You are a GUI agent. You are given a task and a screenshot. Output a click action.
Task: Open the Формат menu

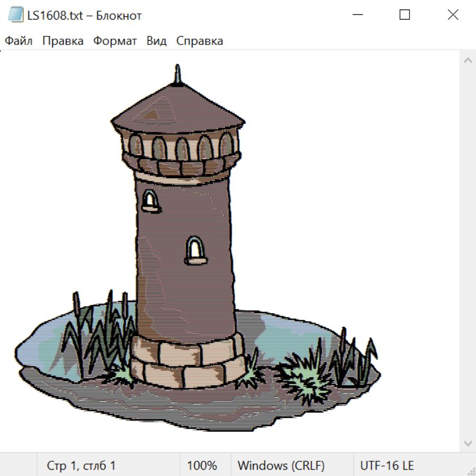coord(115,41)
